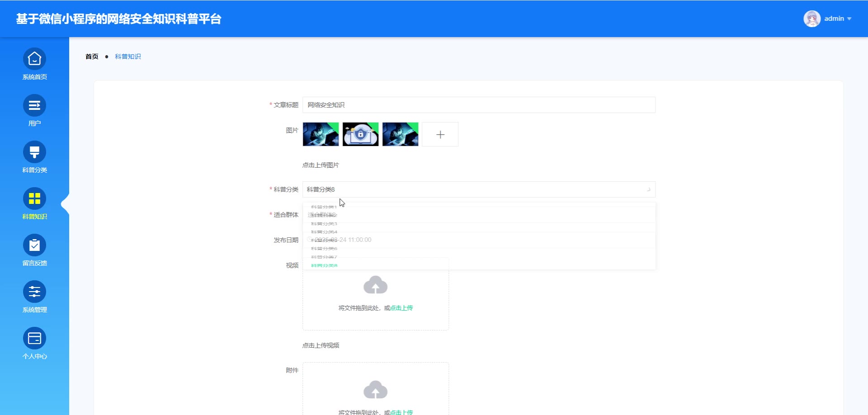The image size is (868, 415).
Task: Click the 发布日期 field label
Action: (286, 240)
